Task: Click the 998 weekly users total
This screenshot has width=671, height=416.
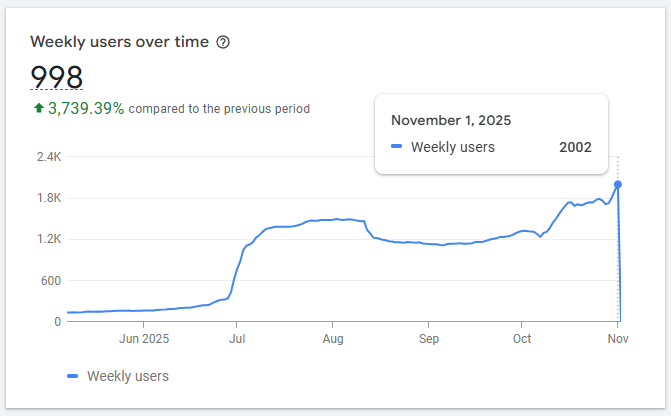Action: point(56,77)
